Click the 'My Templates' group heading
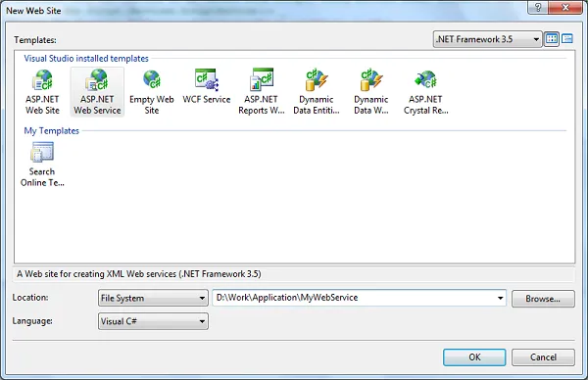The height and width of the screenshot is (380, 588). point(51,131)
